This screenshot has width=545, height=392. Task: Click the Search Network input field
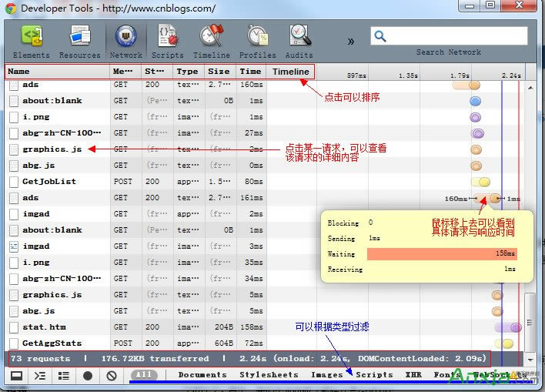(449, 36)
